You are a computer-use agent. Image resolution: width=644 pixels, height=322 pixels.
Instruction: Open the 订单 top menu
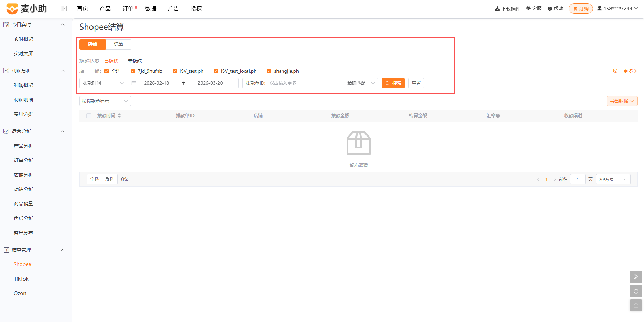point(128,9)
